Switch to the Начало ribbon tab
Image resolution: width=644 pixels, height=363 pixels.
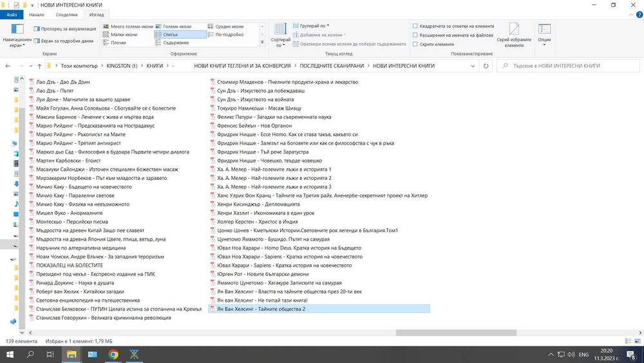37,14
